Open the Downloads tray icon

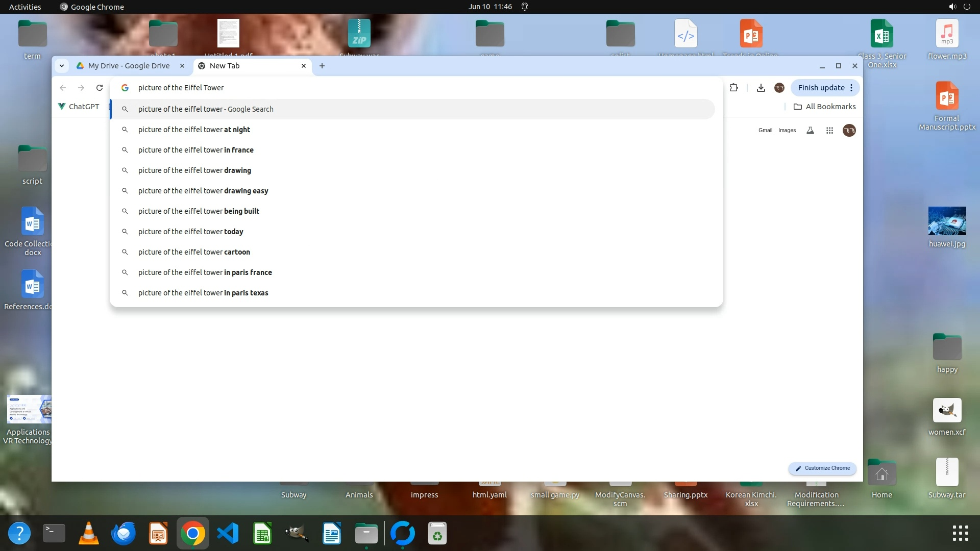(x=761, y=88)
